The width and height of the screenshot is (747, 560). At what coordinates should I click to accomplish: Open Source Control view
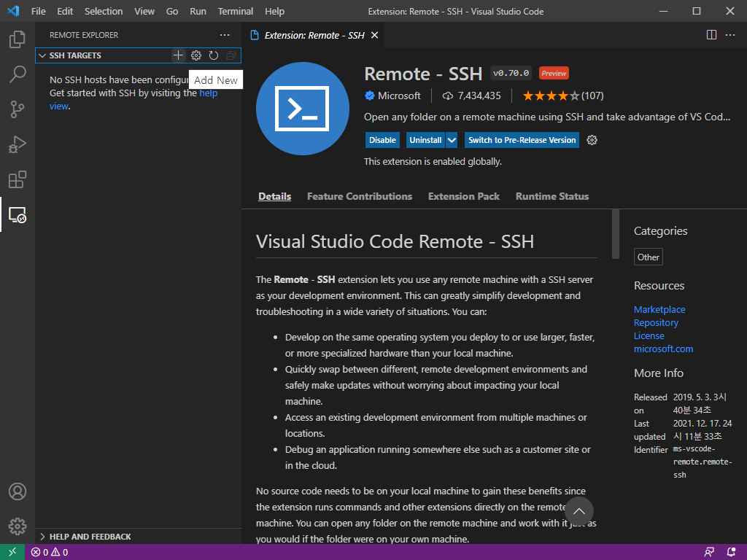click(x=18, y=109)
